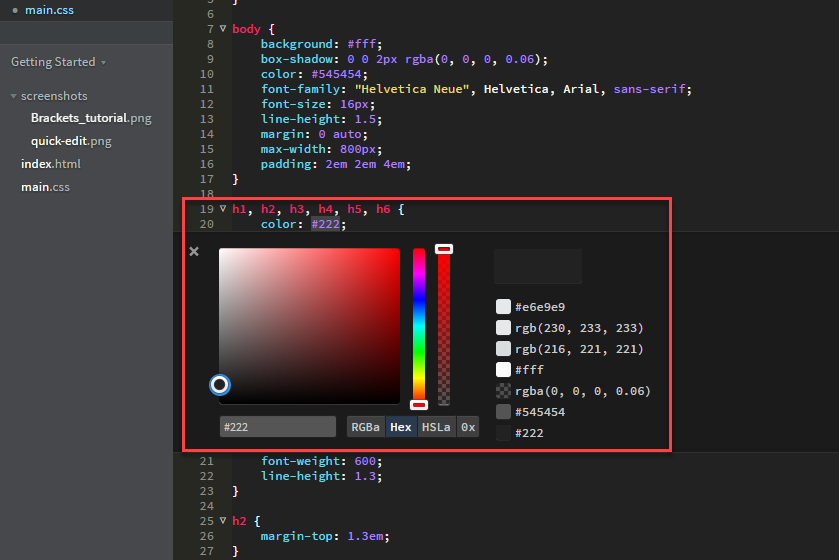Select the #e6e9e9 color swatch
This screenshot has width=839, height=560.
click(x=503, y=306)
